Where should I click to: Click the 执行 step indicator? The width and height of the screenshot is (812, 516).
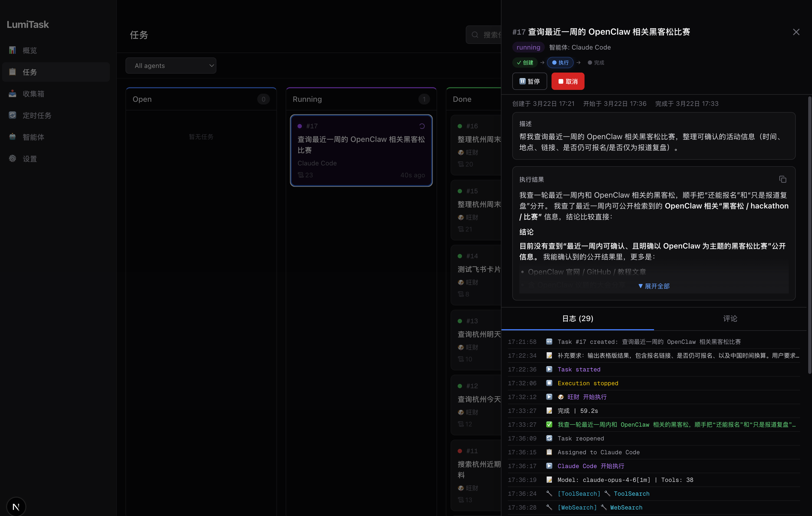(560, 63)
